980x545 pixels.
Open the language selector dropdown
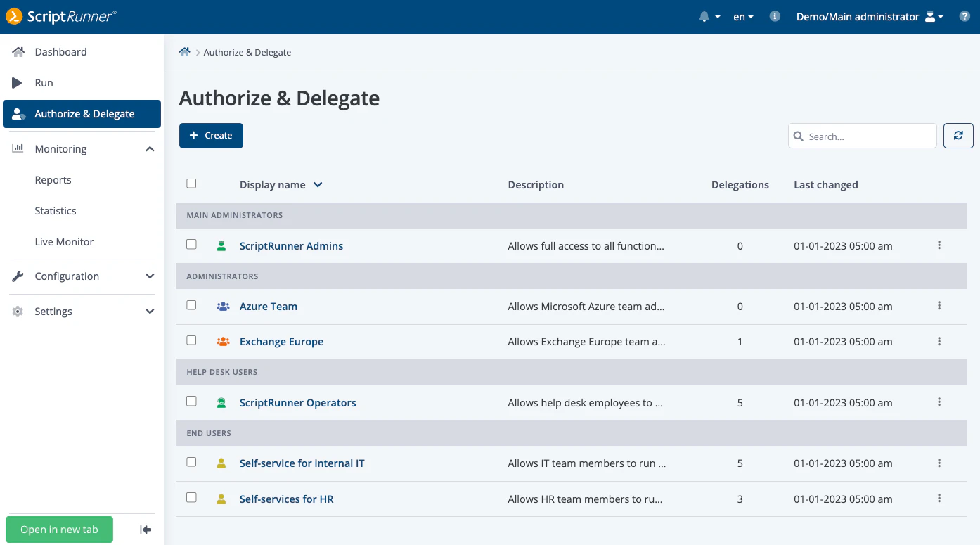(x=743, y=16)
